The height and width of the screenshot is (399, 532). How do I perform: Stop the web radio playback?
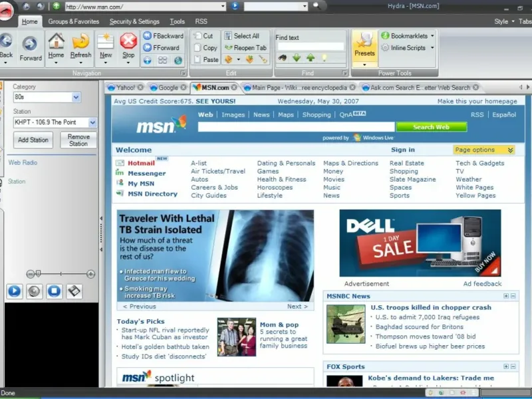(x=55, y=291)
